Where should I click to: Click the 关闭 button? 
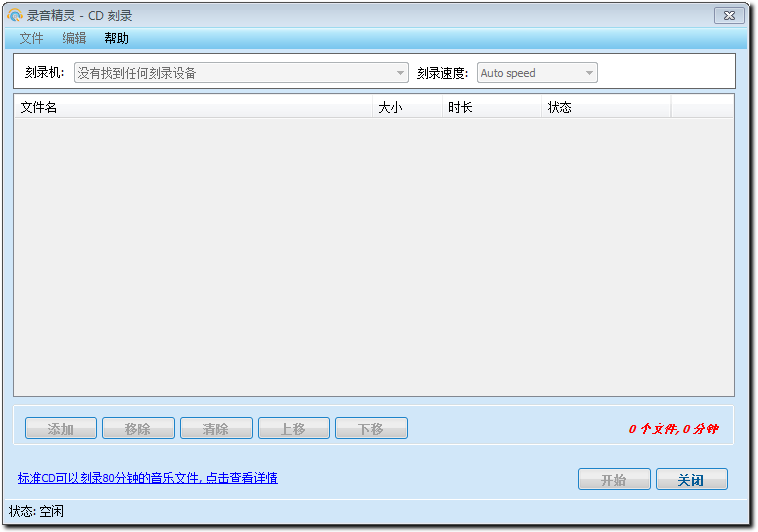(691, 480)
